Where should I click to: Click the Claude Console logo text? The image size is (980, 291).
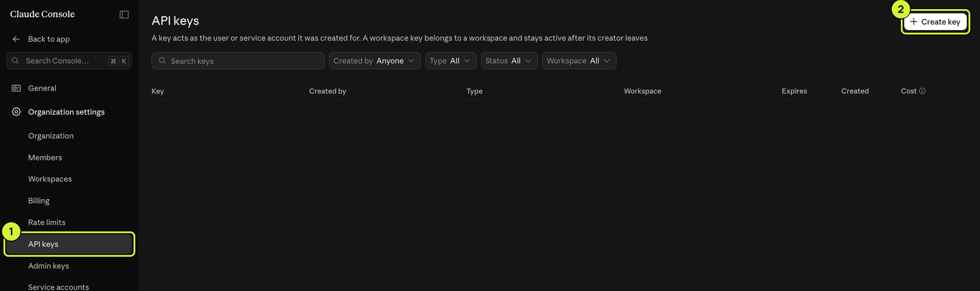pos(42,14)
